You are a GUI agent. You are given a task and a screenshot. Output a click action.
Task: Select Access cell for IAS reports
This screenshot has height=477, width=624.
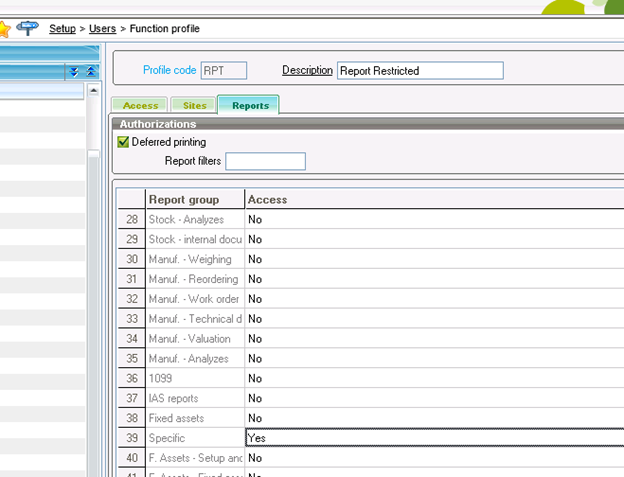tap(434, 398)
